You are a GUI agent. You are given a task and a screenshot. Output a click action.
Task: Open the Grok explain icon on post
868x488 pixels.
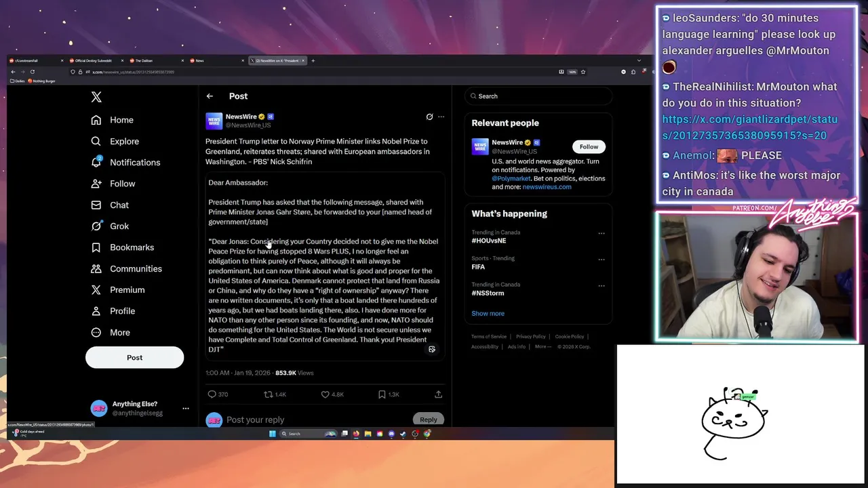[429, 117]
